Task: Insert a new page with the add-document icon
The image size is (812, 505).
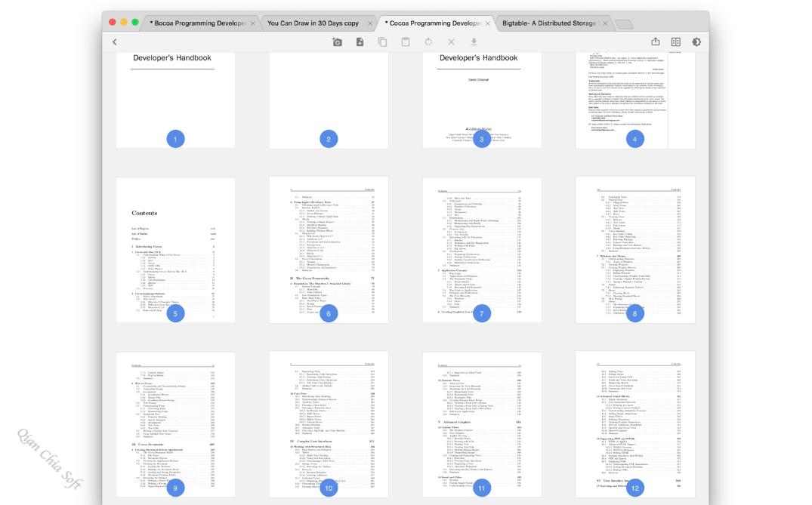Action: click(360, 42)
